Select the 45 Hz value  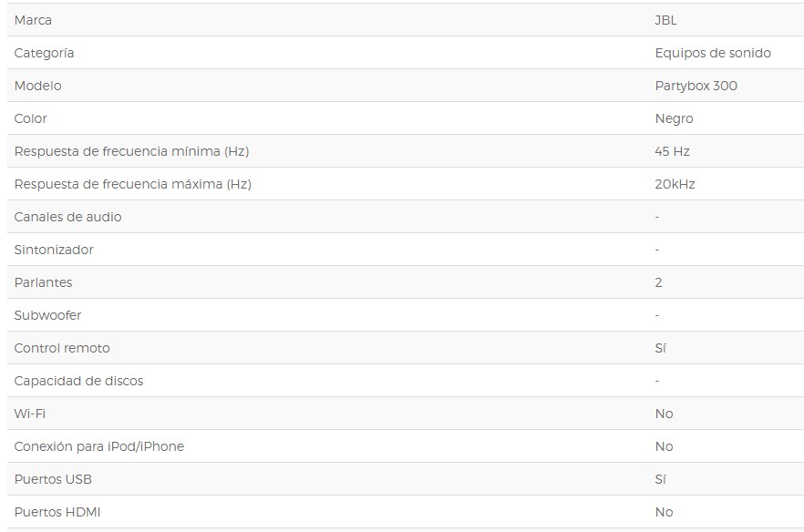pos(672,151)
